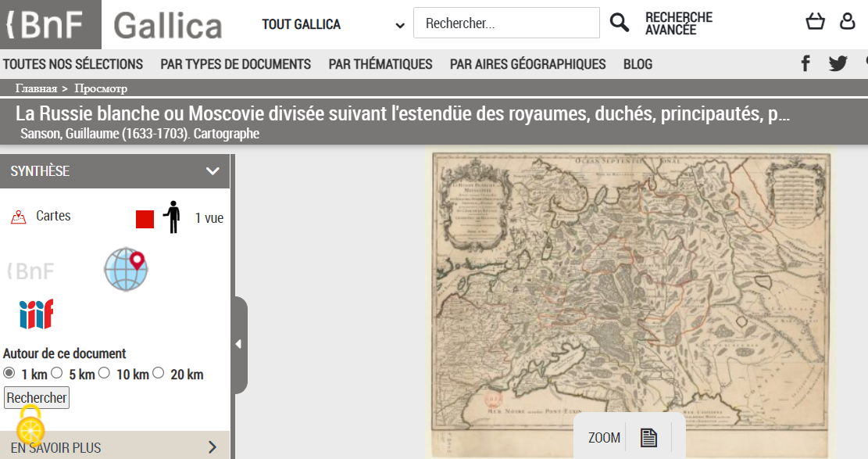Open Gallica's Twitter page icon
The image size is (868, 459).
[838, 63]
